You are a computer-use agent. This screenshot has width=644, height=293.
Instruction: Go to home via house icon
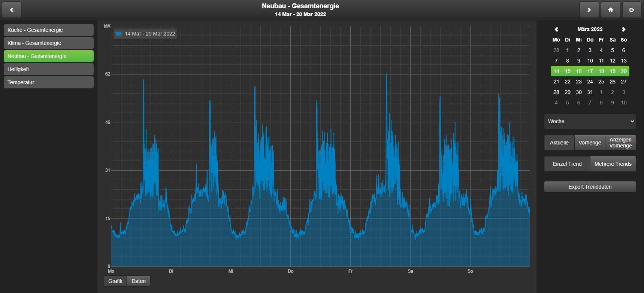pyautogui.click(x=611, y=10)
